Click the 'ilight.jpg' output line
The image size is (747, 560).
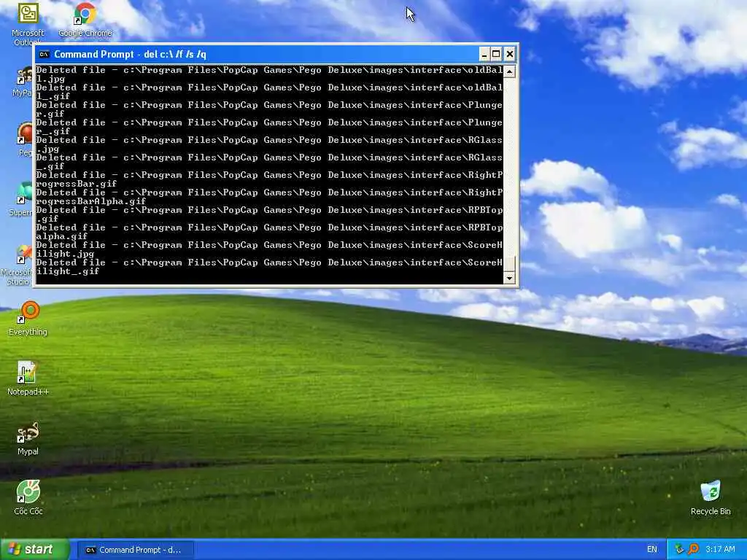click(65, 254)
